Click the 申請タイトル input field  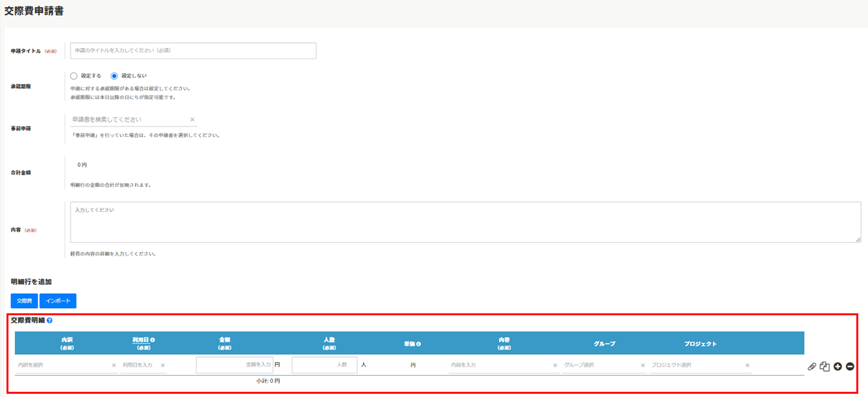193,51
